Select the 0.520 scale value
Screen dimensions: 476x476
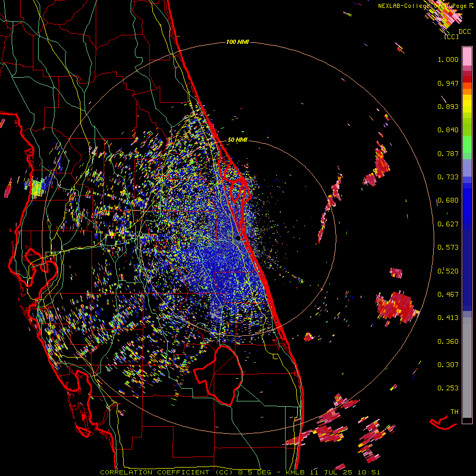tap(448, 271)
